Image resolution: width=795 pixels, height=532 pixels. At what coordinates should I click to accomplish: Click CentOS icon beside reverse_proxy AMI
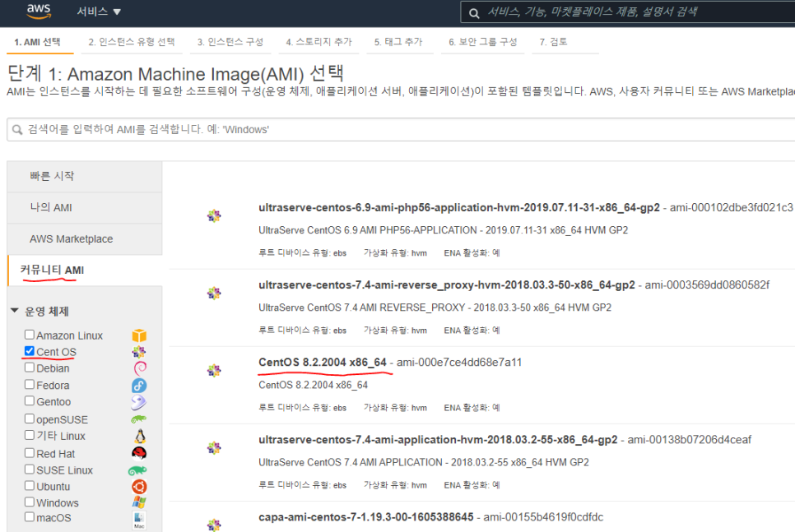(x=214, y=294)
